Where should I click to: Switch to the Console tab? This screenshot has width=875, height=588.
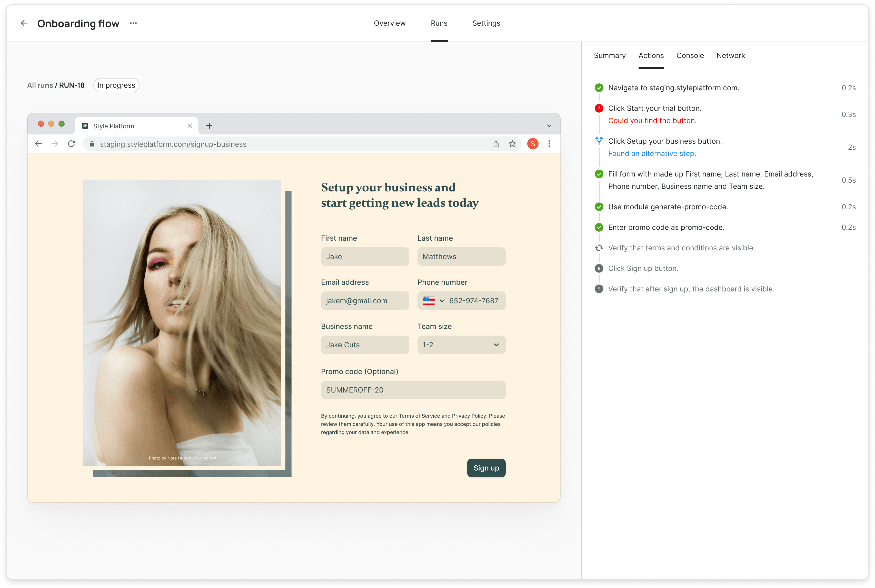coord(690,55)
